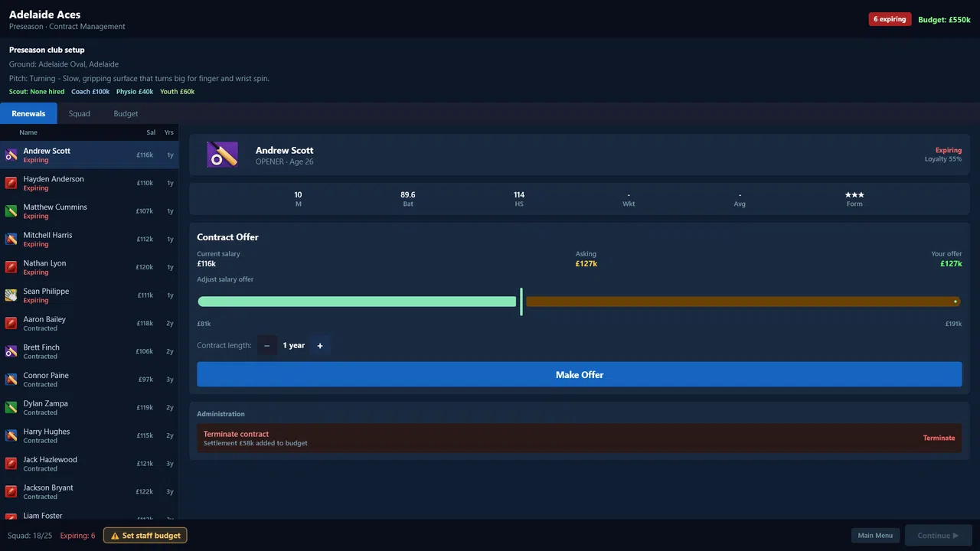This screenshot has height=551, width=980.
Task: Select Matthew Cummins in the player list
Action: pos(89,211)
